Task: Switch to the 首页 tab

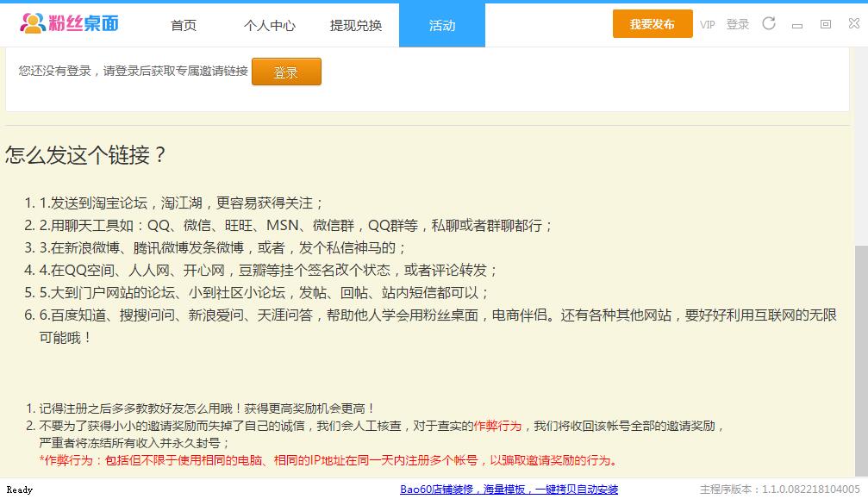Action: [183, 25]
